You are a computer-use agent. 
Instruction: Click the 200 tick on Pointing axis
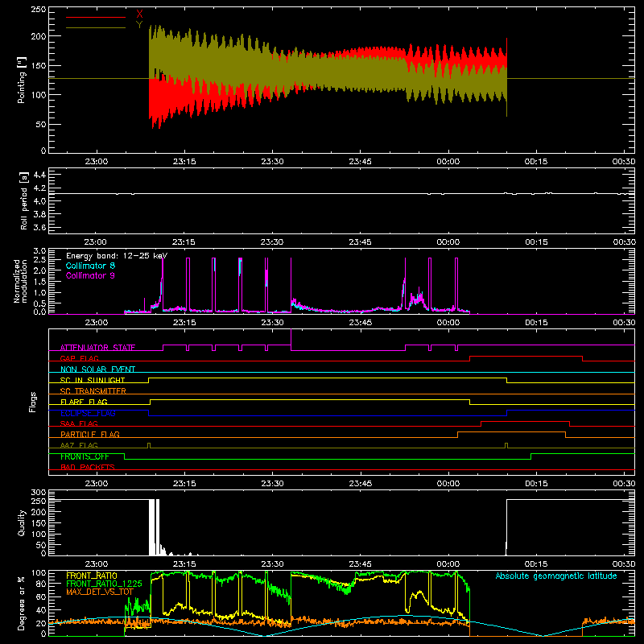pyautogui.click(x=39, y=36)
